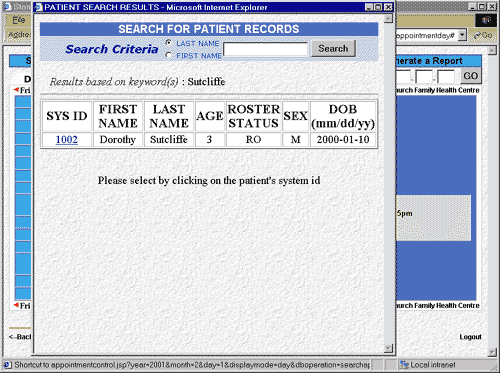This screenshot has height=373, width=500.
Task: Click the Local intranet zone status indicator
Action: pyautogui.click(x=427, y=365)
